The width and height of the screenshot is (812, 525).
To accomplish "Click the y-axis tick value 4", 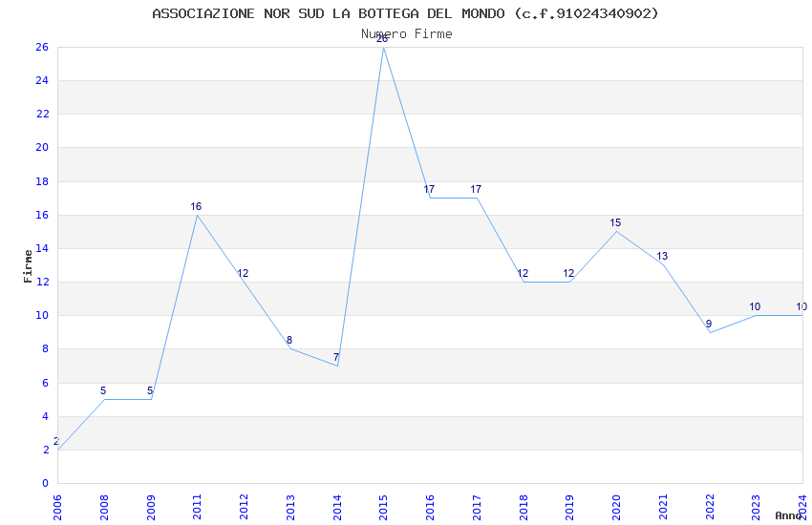I will pos(45,416).
